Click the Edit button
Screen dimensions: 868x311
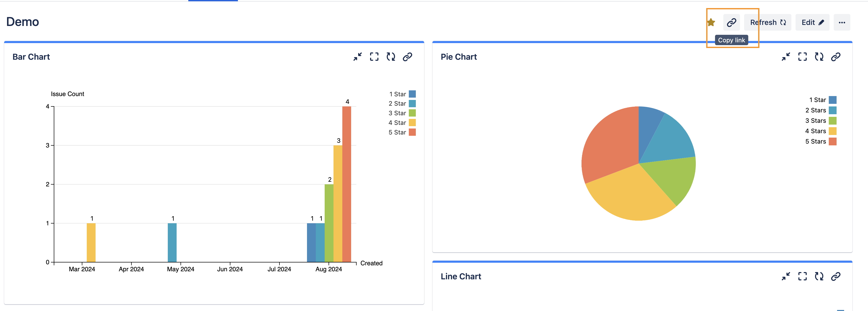tap(812, 22)
